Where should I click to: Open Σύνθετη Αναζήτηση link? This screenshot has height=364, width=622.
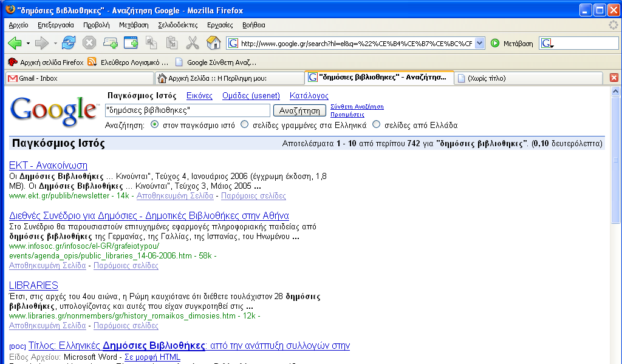pos(357,107)
